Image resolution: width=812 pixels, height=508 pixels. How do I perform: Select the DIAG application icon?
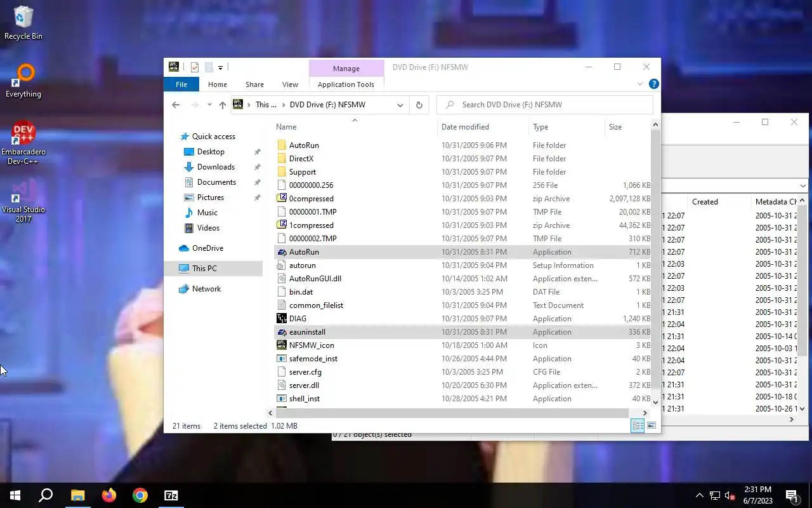click(282, 319)
